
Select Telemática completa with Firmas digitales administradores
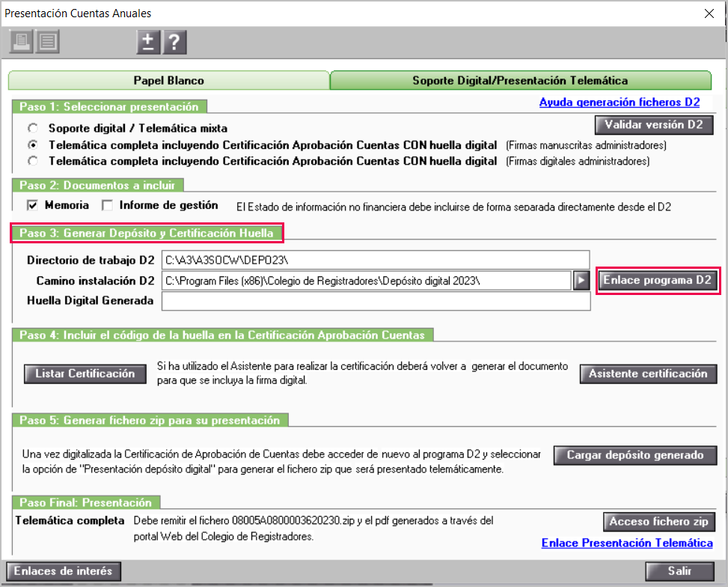click(32, 161)
